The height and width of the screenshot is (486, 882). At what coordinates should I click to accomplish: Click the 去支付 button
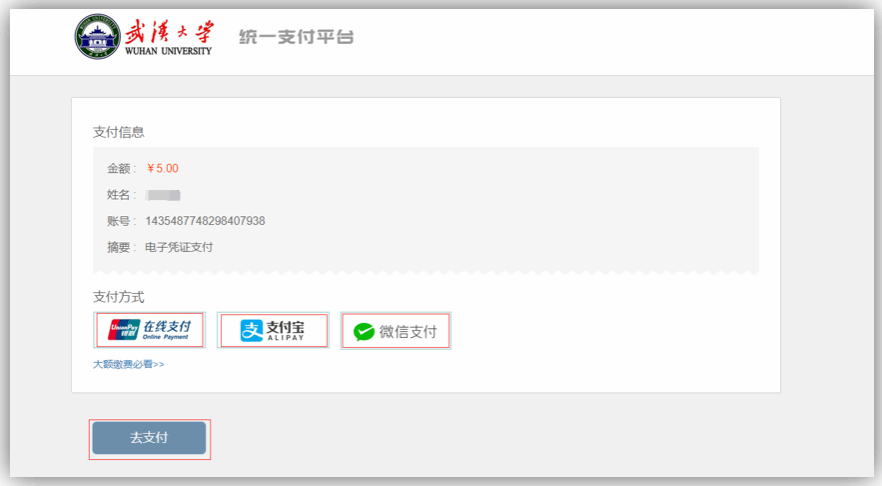tap(150, 438)
